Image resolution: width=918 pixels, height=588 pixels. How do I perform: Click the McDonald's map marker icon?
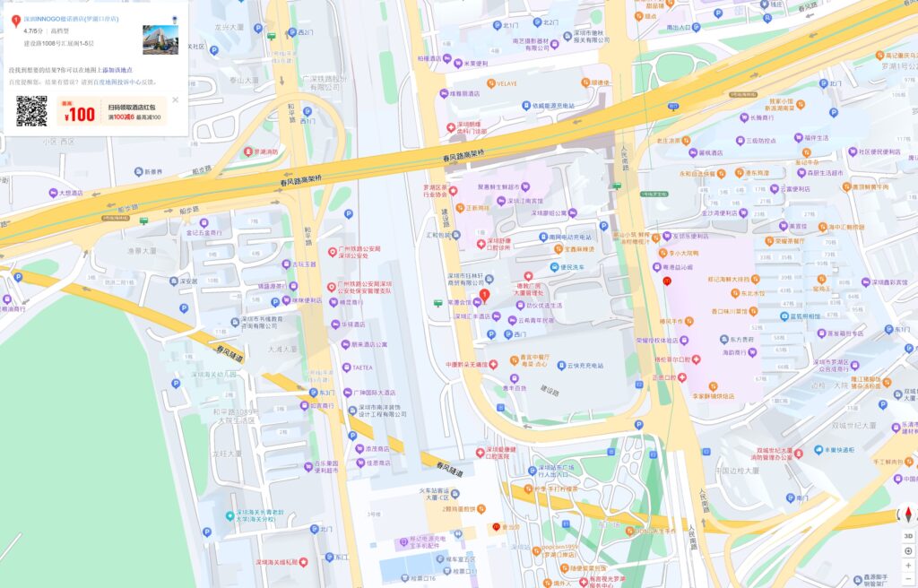tap(666, 281)
